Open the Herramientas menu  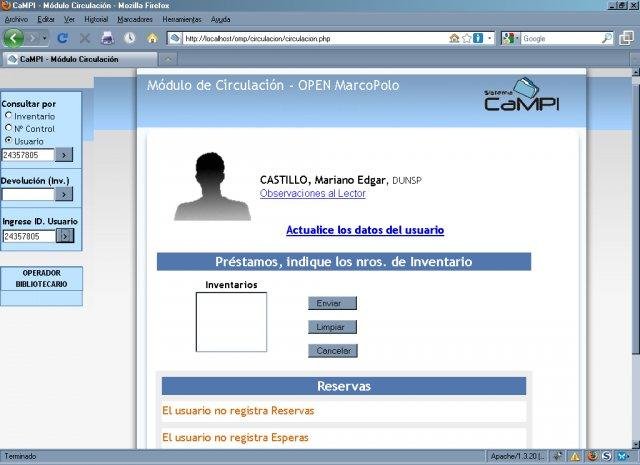[x=182, y=19]
